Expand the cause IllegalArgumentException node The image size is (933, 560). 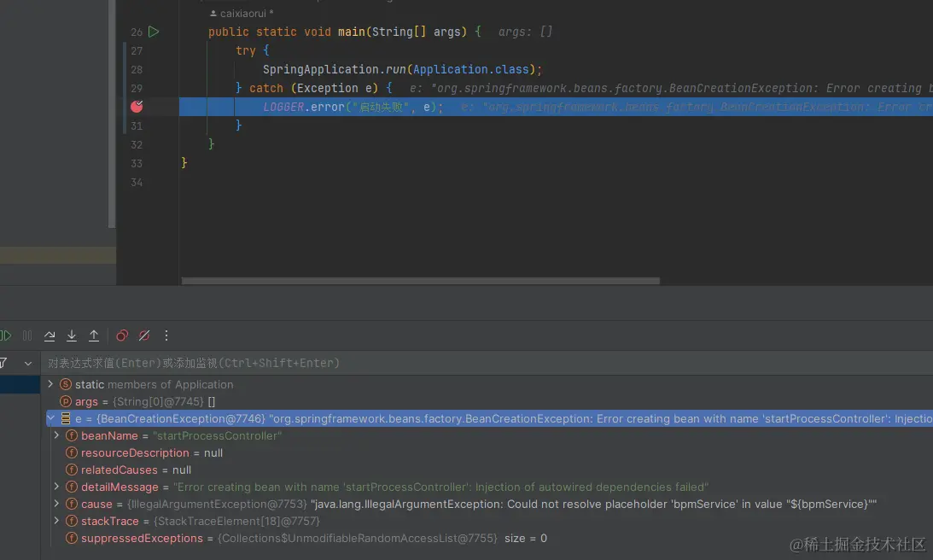click(56, 504)
